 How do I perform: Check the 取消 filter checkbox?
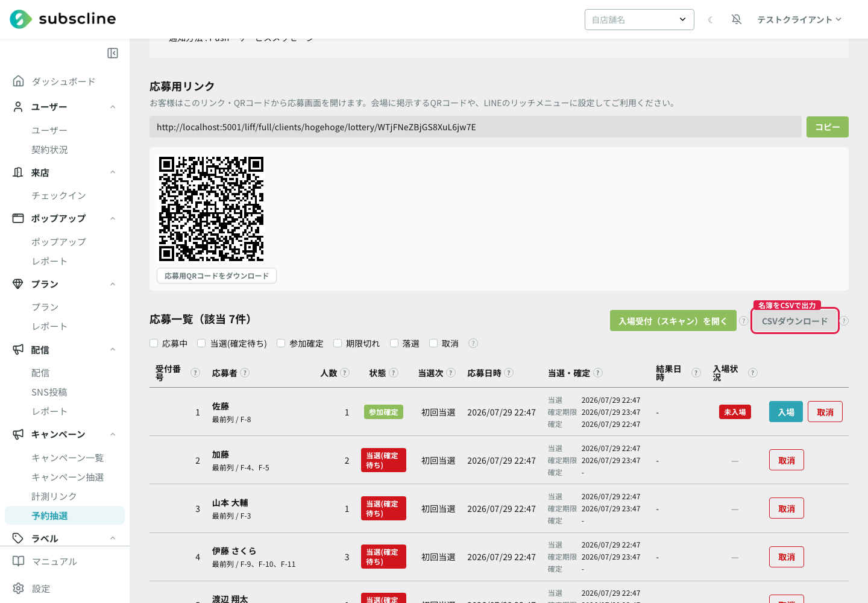pyautogui.click(x=433, y=343)
